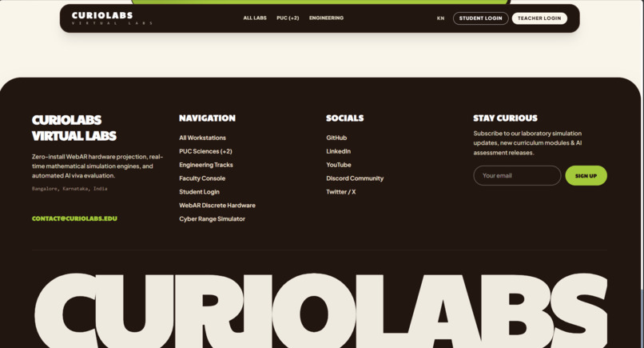
Task: Click the NAVIGATION footer heading
Action: click(x=207, y=118)
